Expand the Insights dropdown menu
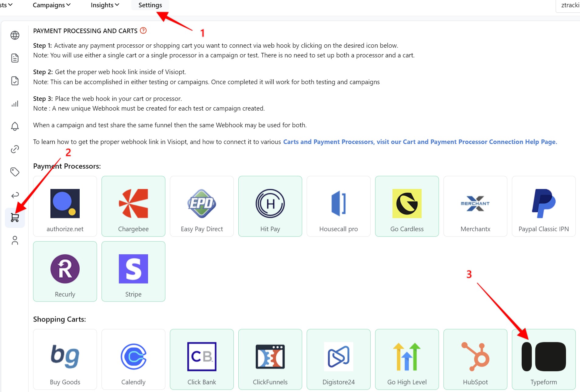 click(105, 5)
